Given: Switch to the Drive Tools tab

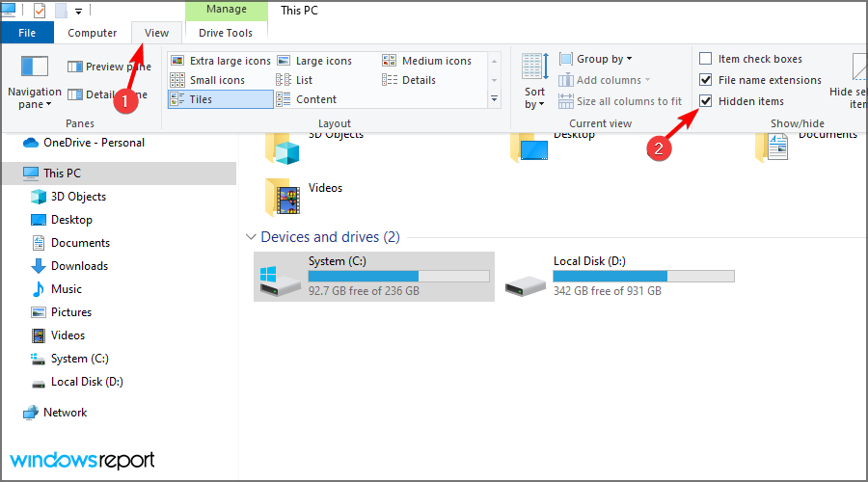Looking at the screenshot, I should tap(226, 33).
